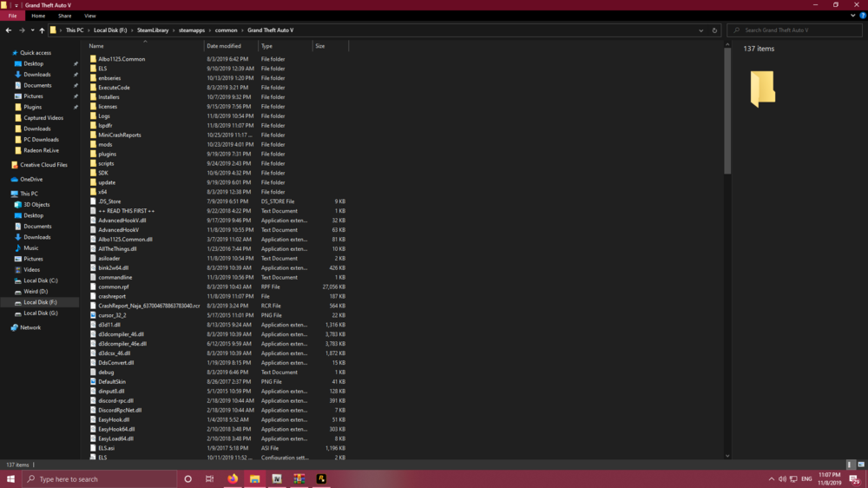868x488 pixels.
Task: Expand the ribbon chevron
Action: pyautogui.click(x=852, y=16)
